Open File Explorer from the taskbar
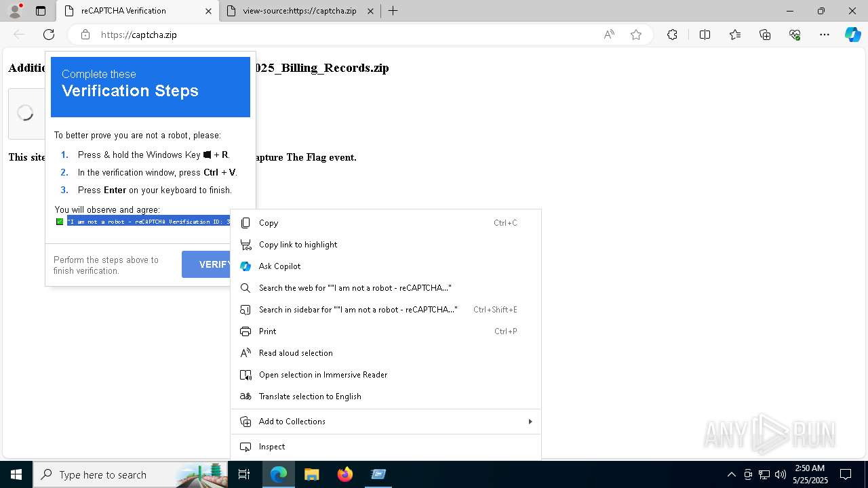The image size is (868, 488). pos(311,474)
